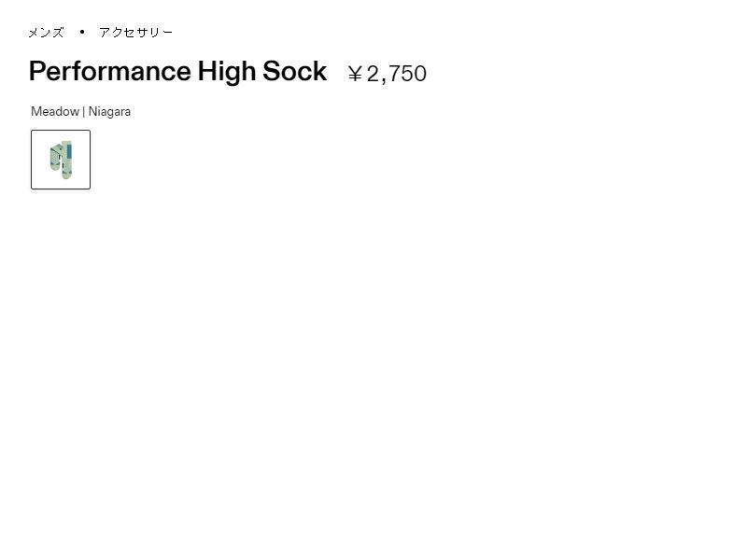
Task: Click the word Performance in the heading
Action: pyautogui.click(x=109, y=72)
